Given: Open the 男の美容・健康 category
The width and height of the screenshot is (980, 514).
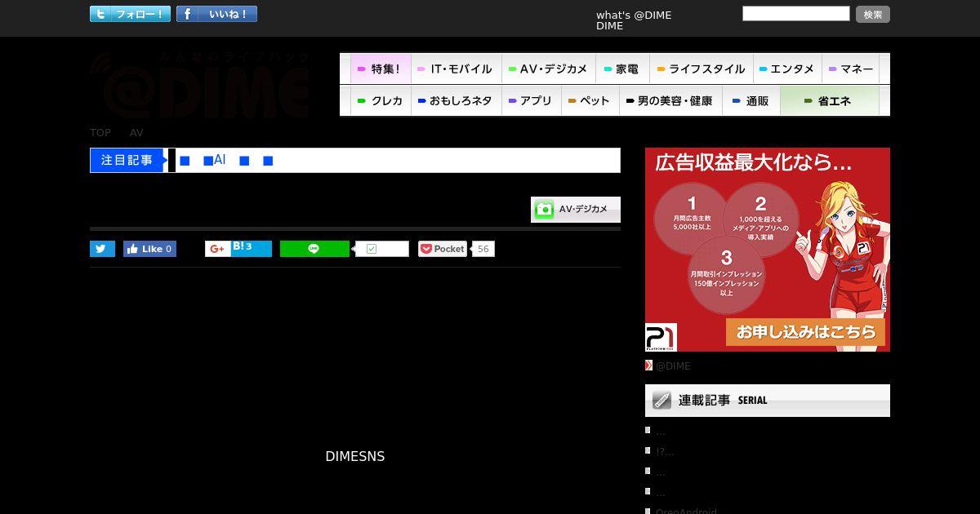Looking at the screenshot, I should tap(670, 101).
